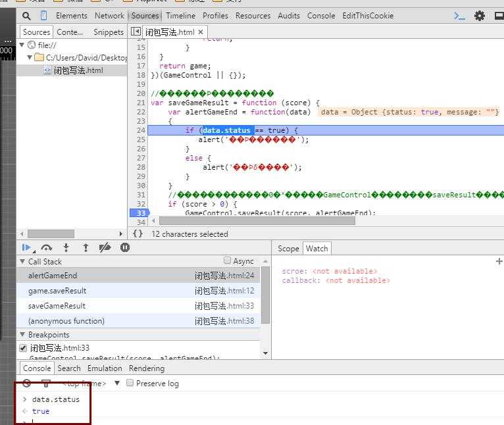
Task: Open 闭包写法.html:38 source link
Action: tap(224, 321)
